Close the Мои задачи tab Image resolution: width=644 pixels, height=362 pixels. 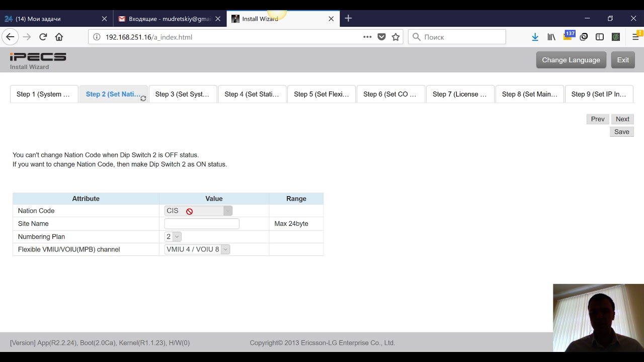[x=104, y=19]
